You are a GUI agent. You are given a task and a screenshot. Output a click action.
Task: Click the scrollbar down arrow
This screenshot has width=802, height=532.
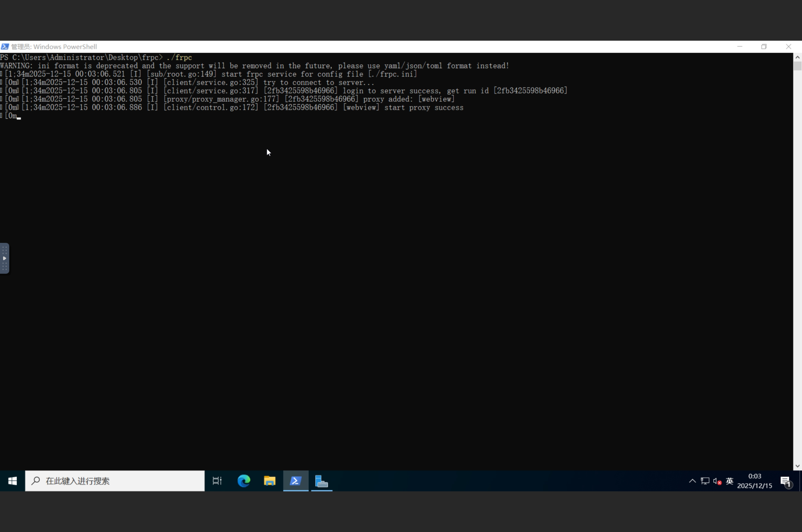pyautogui.click(x=797, y=466)
